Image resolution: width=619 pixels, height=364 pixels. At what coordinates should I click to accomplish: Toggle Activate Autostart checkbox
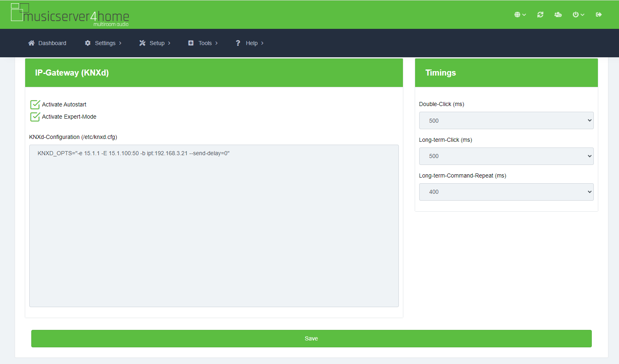click(35, 104)
